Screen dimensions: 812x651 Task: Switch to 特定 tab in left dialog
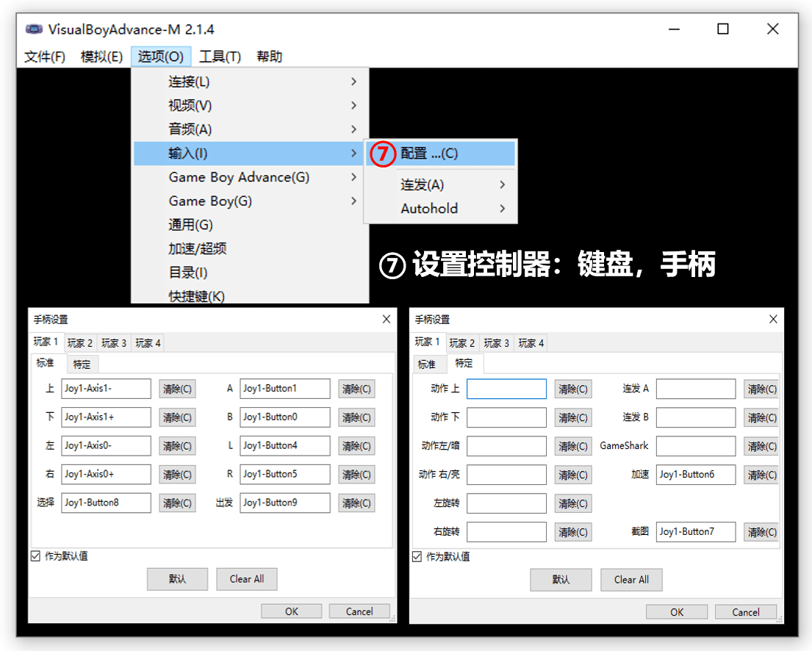click(x=82, y=364)
